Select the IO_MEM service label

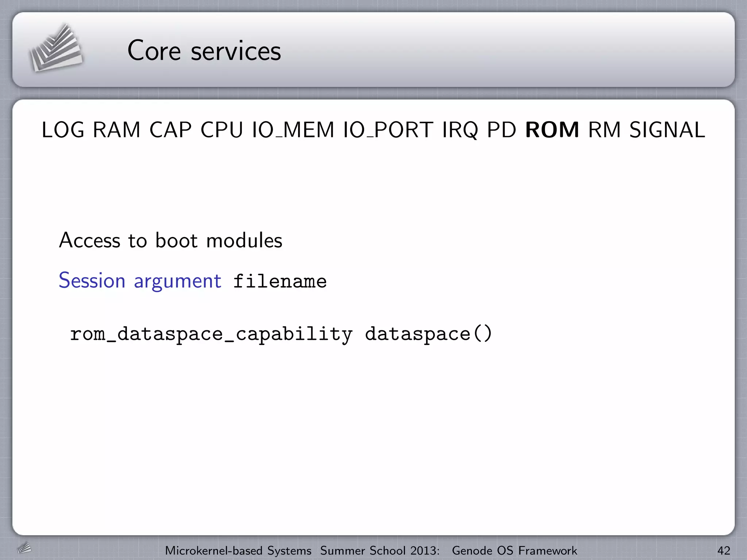(293, 130)
